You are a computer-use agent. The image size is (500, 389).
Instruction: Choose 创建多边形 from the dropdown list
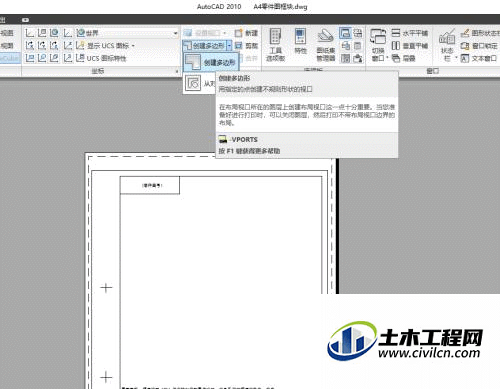tap(211, 62)
